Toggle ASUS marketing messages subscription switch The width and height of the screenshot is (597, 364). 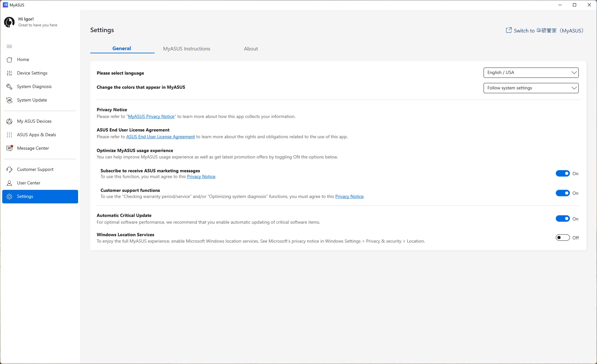pyautogui.click(x=563, y=173)
